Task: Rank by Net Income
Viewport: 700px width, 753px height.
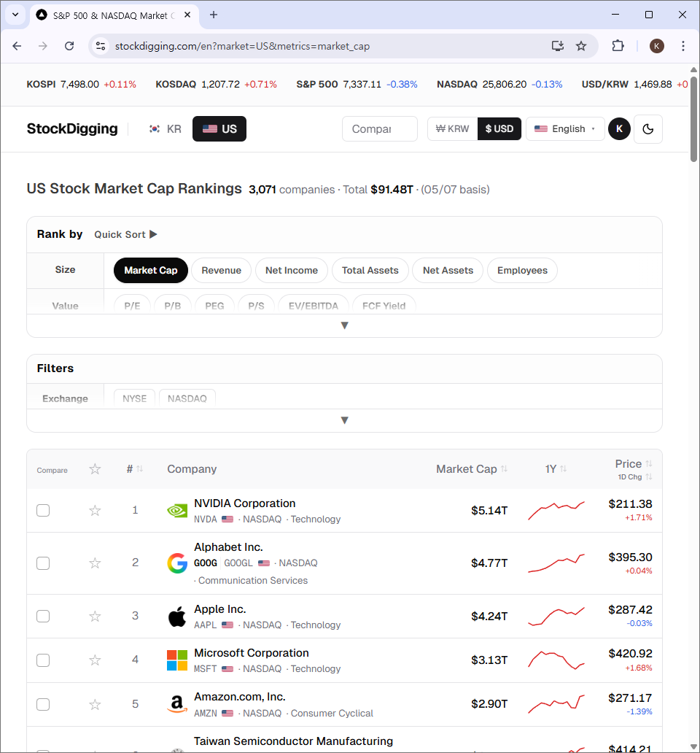Action: [x=292, y=271]
